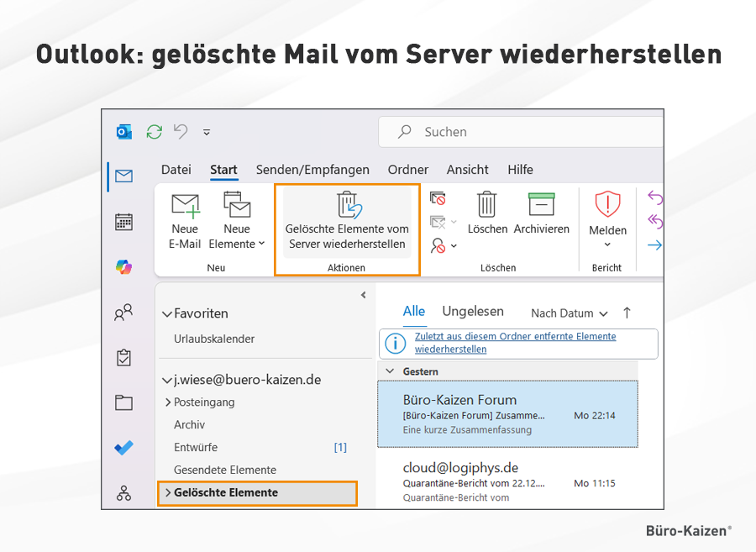756x552 pixels.
Task: Open the Melden report dropdown
Action: coord(607,217)
